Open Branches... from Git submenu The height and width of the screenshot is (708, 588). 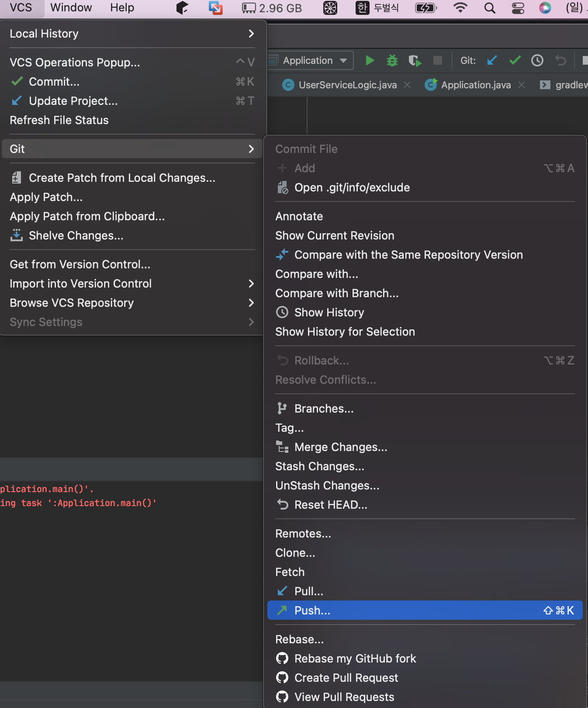point(425,409)
